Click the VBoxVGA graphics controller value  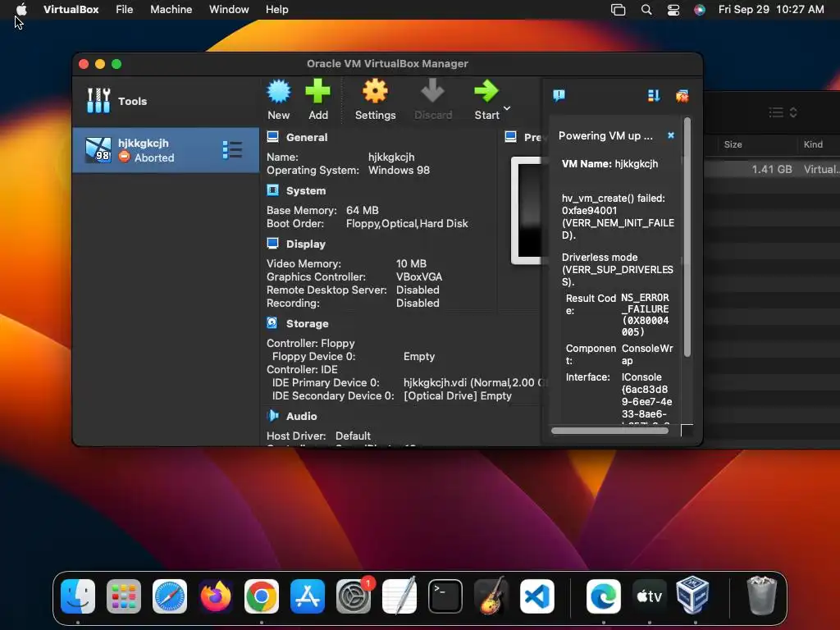point(419,277)
